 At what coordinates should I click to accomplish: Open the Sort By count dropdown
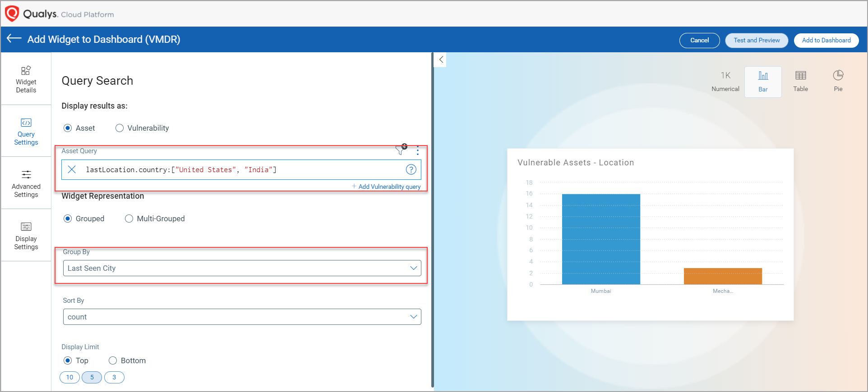(242, 317)
